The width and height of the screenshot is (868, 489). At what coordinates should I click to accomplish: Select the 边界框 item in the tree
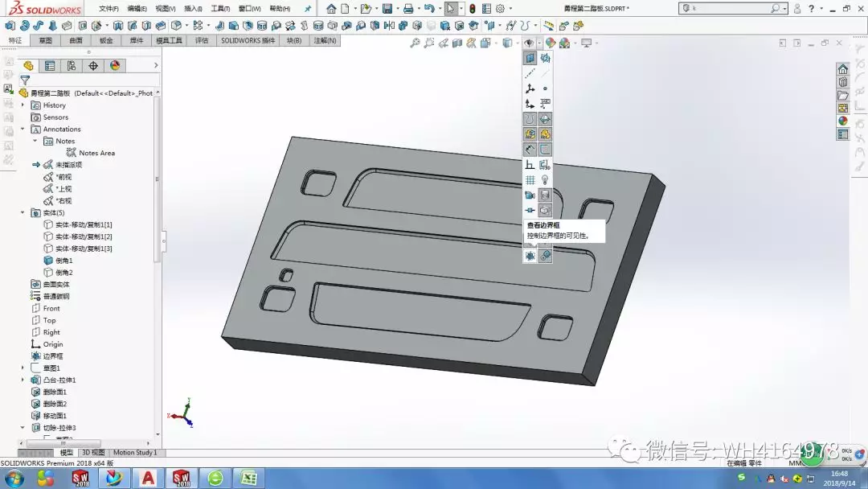(x=53, y=356)
